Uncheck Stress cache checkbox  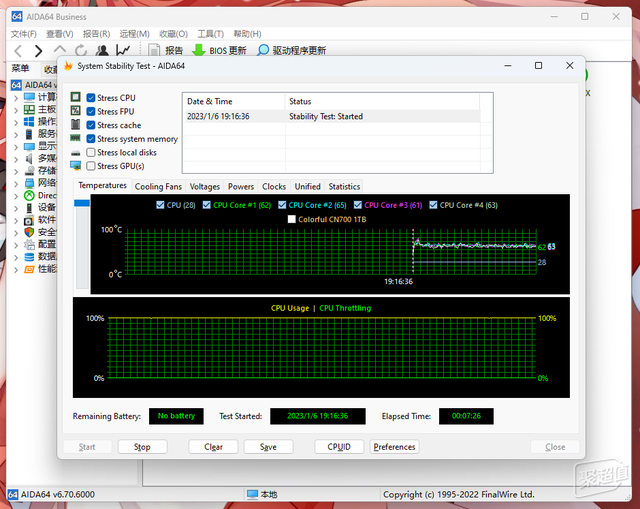pyautogui.click(x=91, y=125)
